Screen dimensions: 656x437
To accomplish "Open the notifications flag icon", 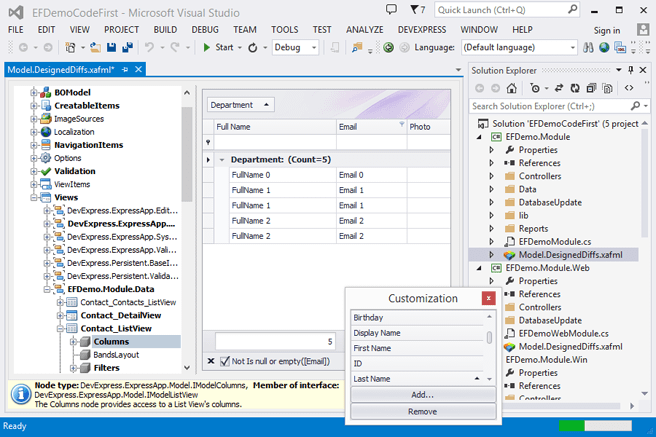I will pos(416,9).
